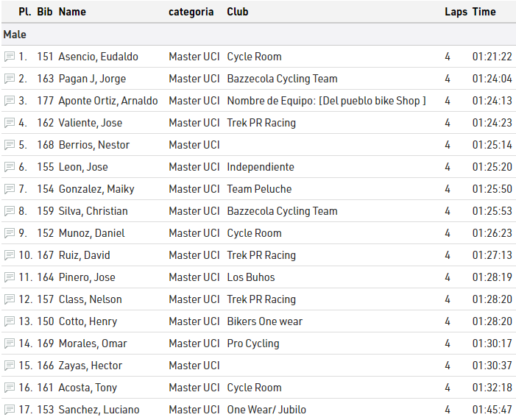Click the Laps column header
The height and width of the screenshot is (420, 516).
tap(456, 12)
